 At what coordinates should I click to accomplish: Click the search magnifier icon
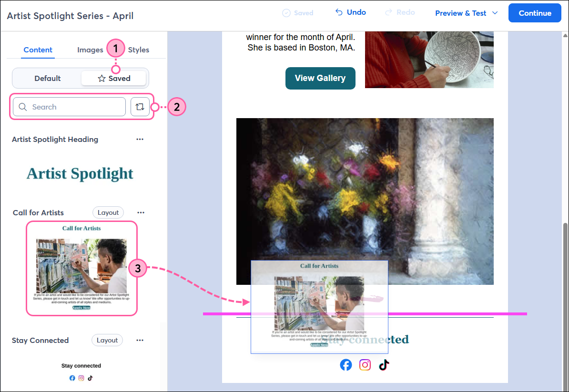coord(23,107)
